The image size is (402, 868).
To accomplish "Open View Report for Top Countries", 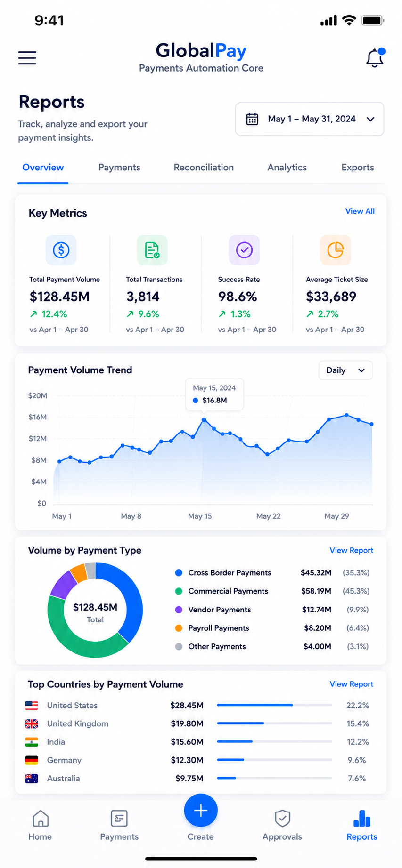I will point(352,684).
